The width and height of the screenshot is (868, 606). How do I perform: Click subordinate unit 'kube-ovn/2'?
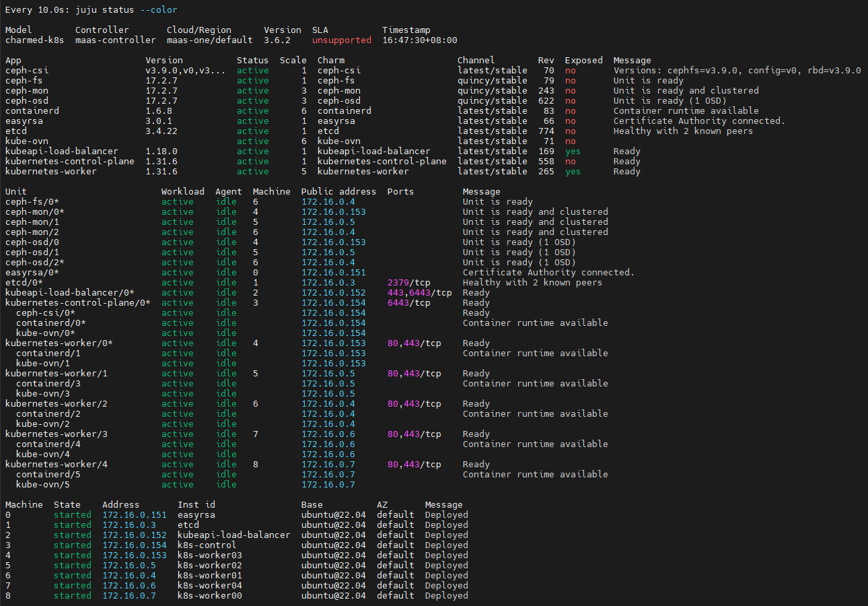click(43, 424)
